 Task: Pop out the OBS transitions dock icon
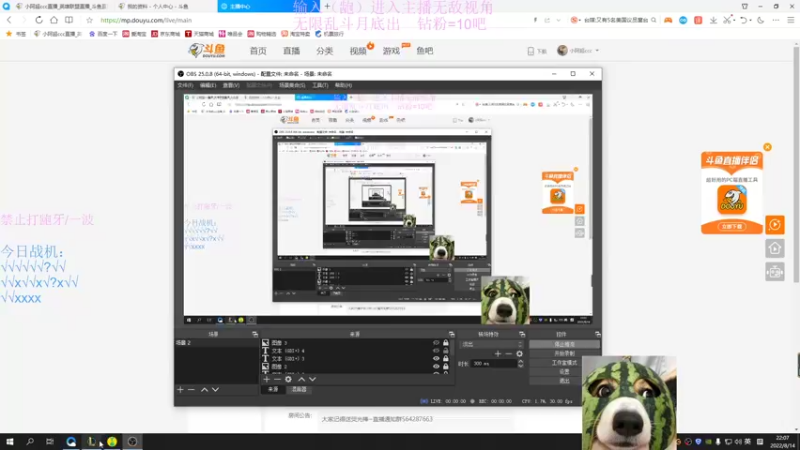[521, 334]
